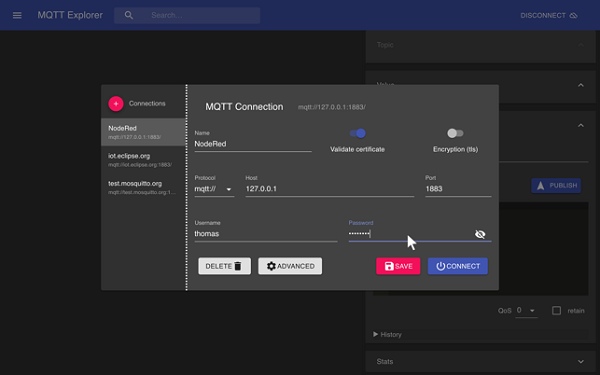The width and height of the screenshot is (600, 375).
Task: Toggle the Validate certificate switch
Action: (x=358, y=133)
